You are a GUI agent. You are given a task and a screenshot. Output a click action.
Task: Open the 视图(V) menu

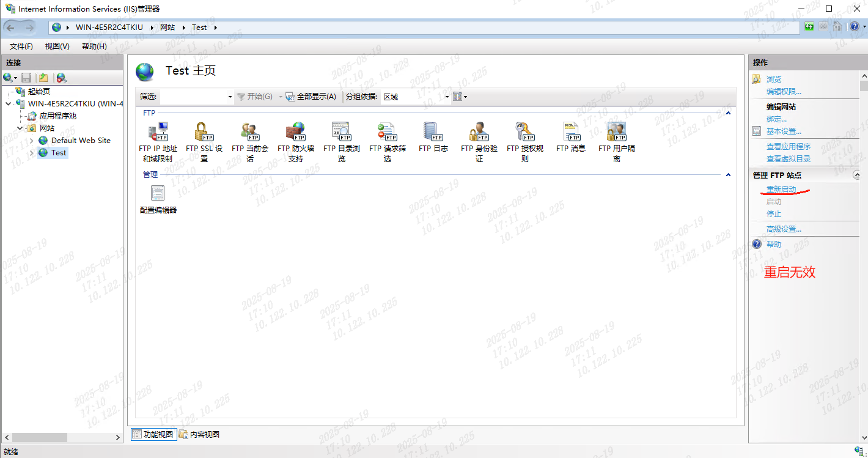57,46
